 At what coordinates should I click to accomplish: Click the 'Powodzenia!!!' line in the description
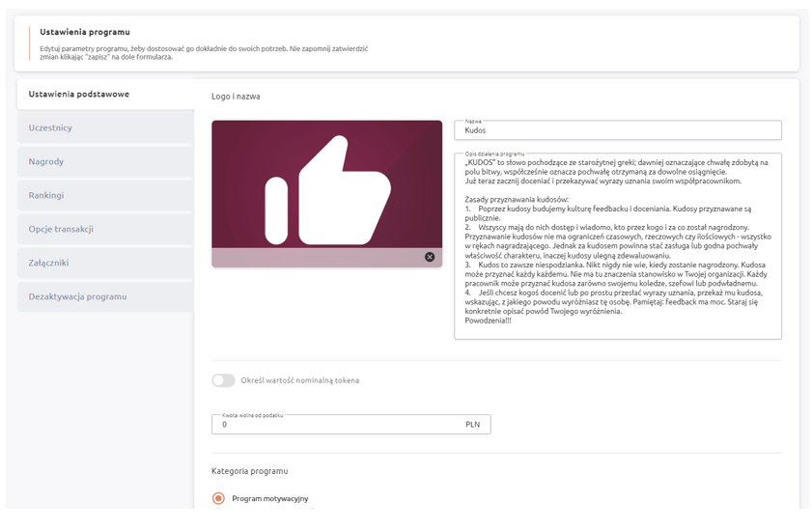click(488, 321)
